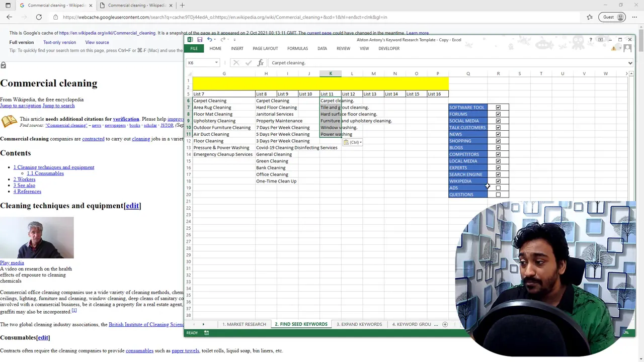Click the New Sheet plus icon
The width and height of the screenshot is (644, 362).
pos(445,324)
